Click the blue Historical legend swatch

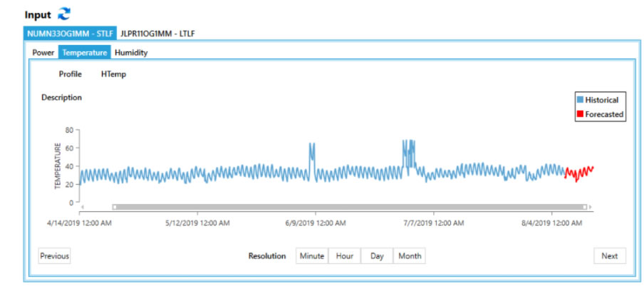pos(581,100)
